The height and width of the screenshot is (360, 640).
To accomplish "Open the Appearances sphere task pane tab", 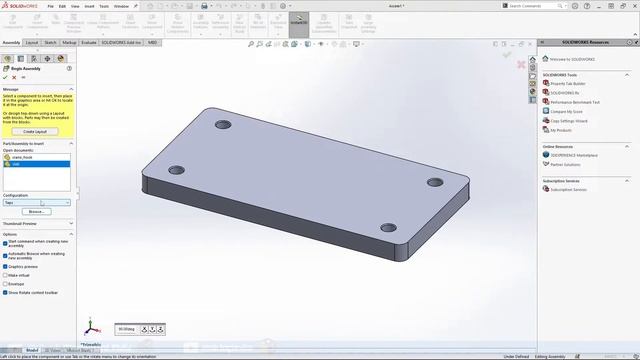I will tap(532, 92).
